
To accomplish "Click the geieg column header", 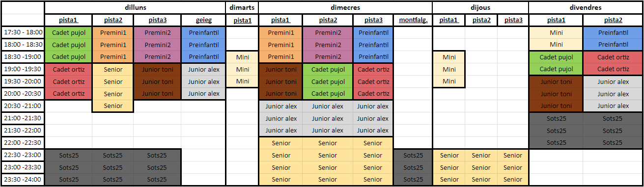I will (x=203, y=20).
